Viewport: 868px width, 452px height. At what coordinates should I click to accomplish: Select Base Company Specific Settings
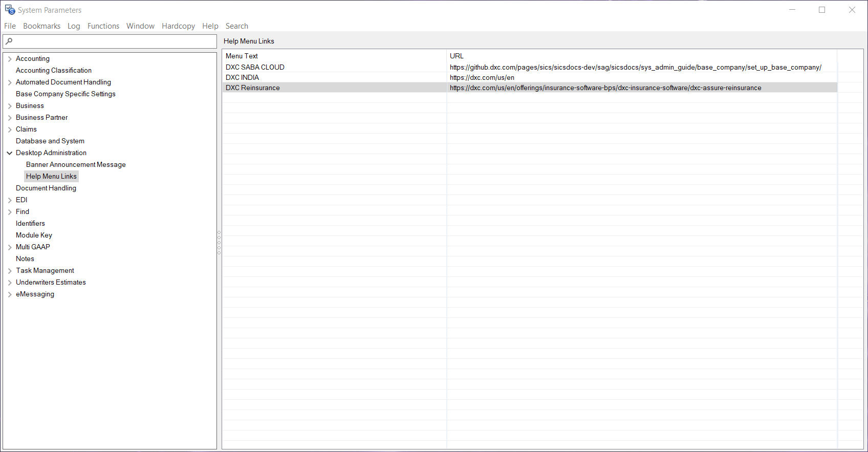click(x=66, y=94)
